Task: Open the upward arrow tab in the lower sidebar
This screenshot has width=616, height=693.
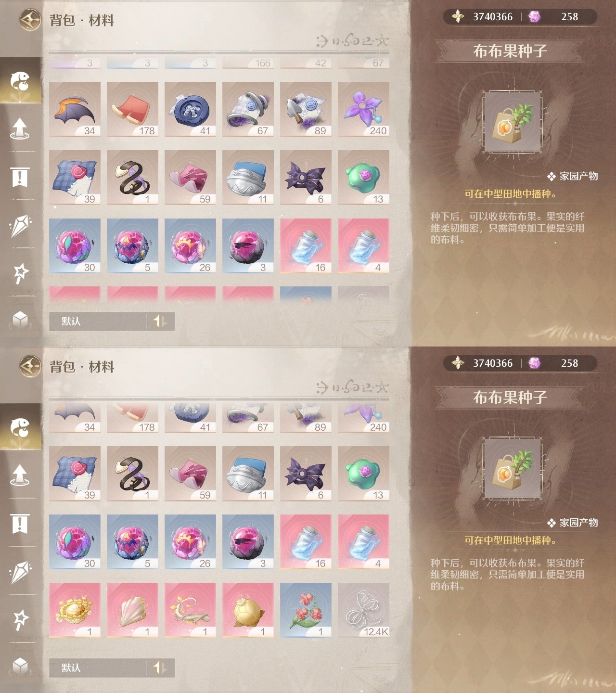Action: click(20, 475)
